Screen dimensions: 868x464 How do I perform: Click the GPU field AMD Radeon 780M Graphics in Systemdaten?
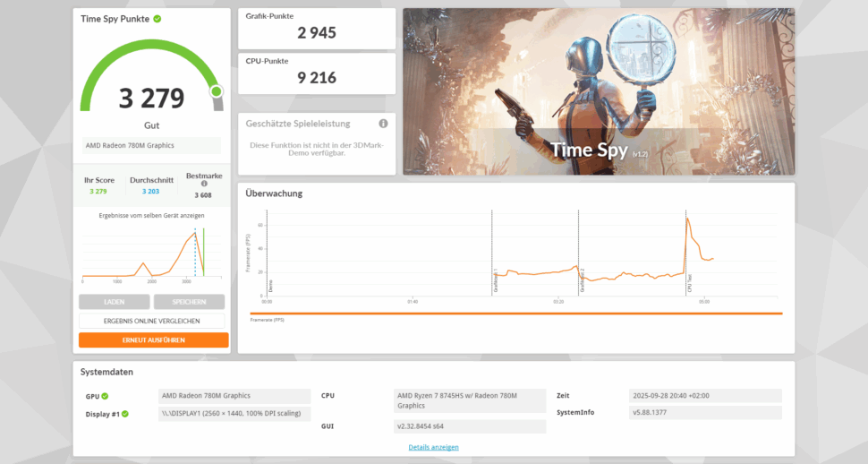(x=234, y=396)
